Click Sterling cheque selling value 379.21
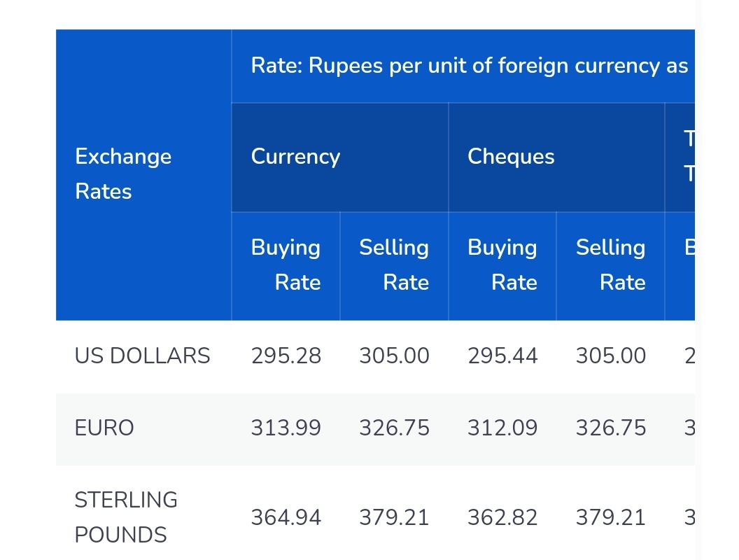739x560 pixels. click(611, 517)
